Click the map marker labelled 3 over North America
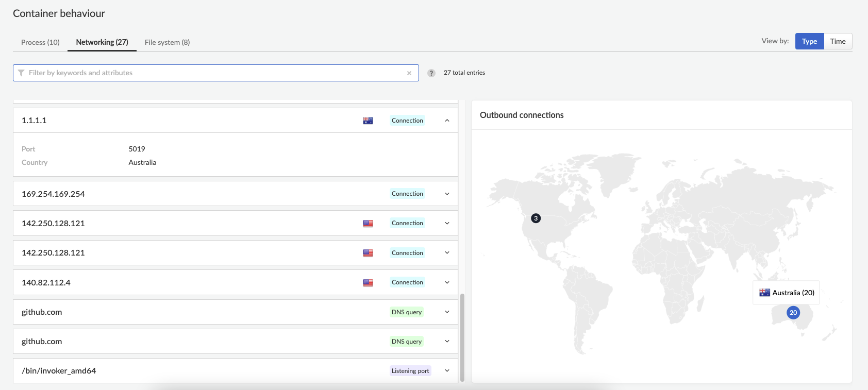This screenshot has height=390, width=868. point(536,218)
